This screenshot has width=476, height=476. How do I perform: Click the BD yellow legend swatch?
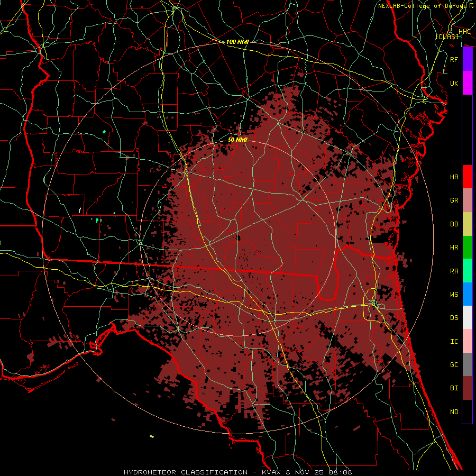467,224
